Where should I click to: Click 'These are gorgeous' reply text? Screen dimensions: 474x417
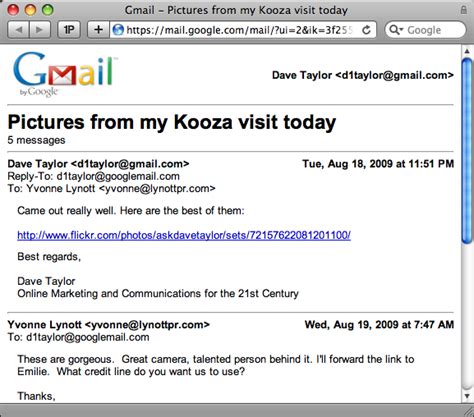click(x=216, y=365)
